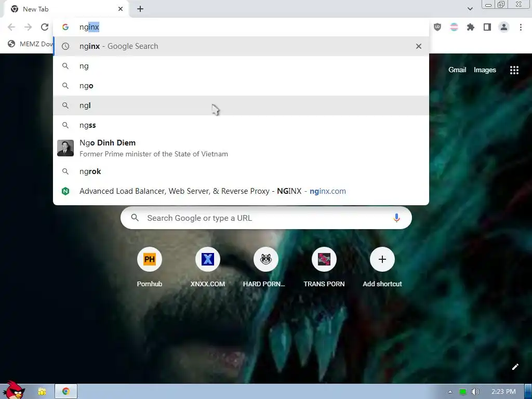Open the yellow folder taskbar icon
The image size is (532, 399).
pos(42,392)
